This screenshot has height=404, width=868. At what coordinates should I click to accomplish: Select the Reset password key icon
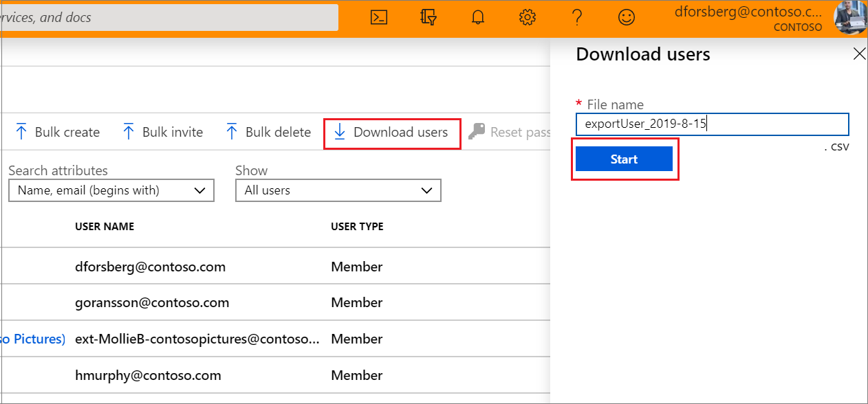pyautogui.click(x=477, y=132)
